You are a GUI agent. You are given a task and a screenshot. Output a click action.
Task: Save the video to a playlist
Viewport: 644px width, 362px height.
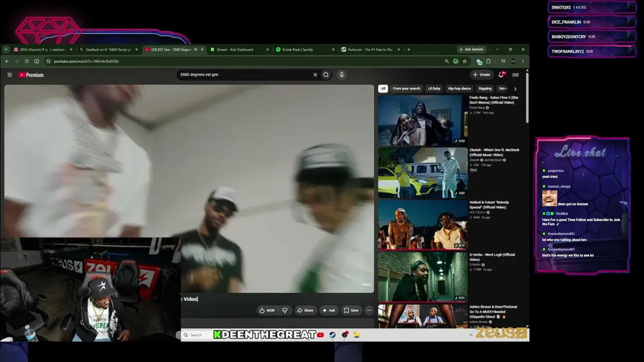(351, 310)
